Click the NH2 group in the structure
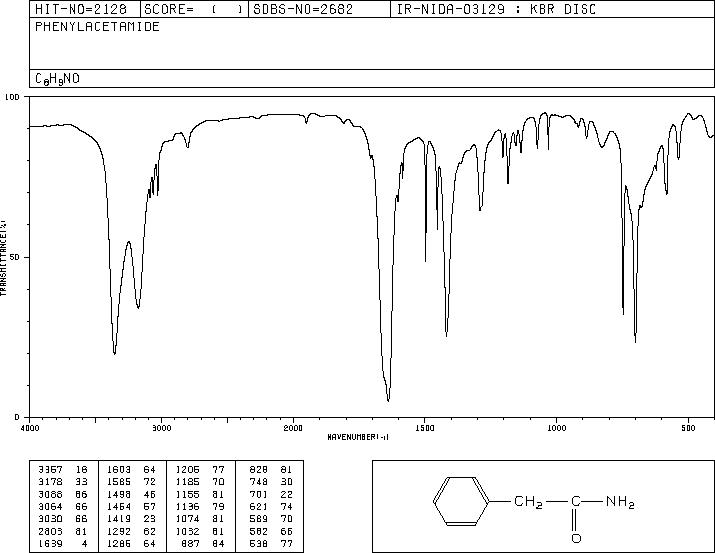Image resolution: width=715 pixels, height=553 pixels. pyautogui.click(x=620, y=502)
